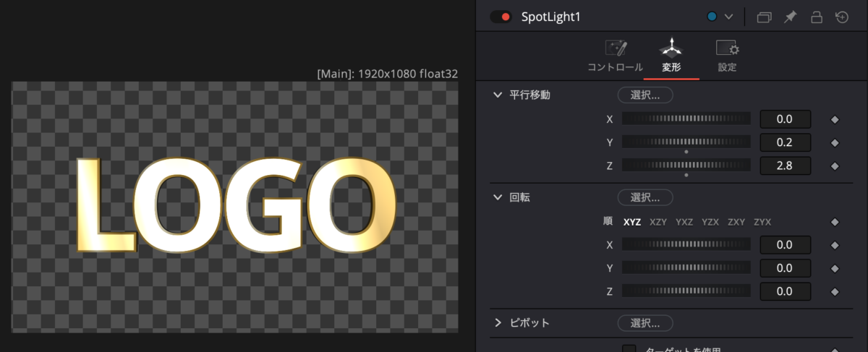This screenshot has width=868, height=352.
Task: Toggle the SpotLight1 node enable switch
Action: pyautogui.click(x=501, y=17)
